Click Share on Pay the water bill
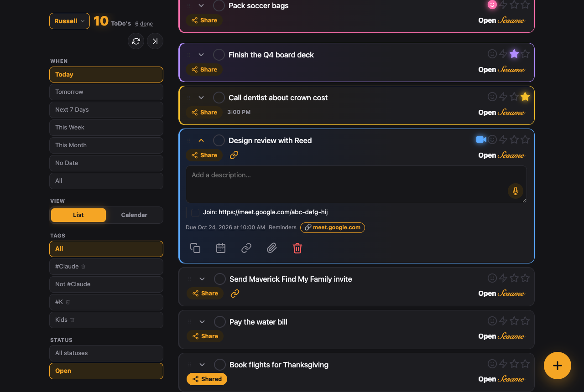This screenshot has width=584, height=392. coord(205,336)
